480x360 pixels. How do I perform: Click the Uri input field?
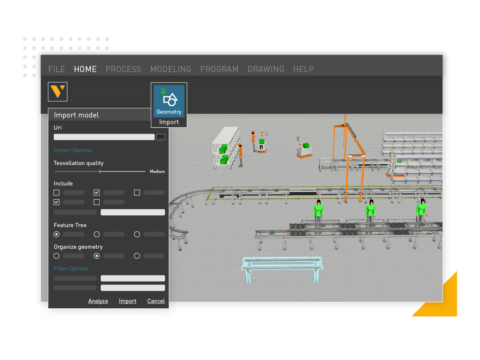tap(104, 137)
